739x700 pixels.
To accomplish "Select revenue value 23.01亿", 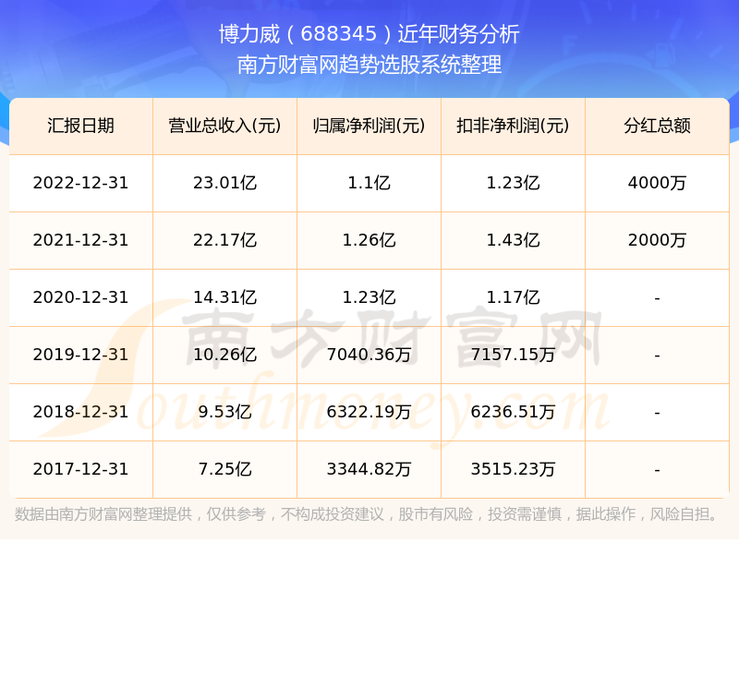I will click(x=224, y=183).
